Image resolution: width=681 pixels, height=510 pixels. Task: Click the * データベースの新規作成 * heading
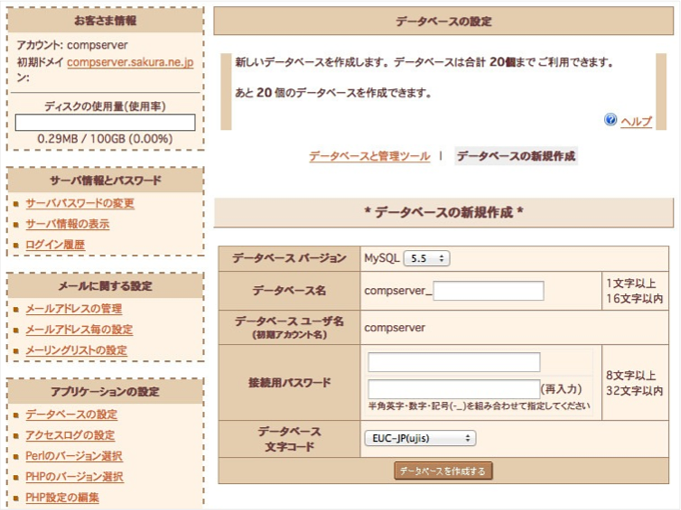click(x=443, y=212)
